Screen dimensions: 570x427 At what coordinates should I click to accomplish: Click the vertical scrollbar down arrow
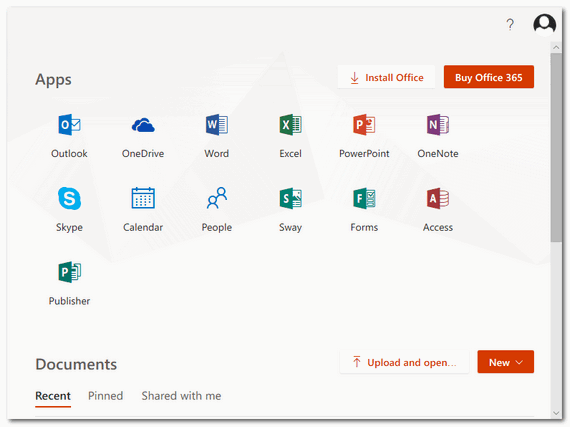point(556,413)
